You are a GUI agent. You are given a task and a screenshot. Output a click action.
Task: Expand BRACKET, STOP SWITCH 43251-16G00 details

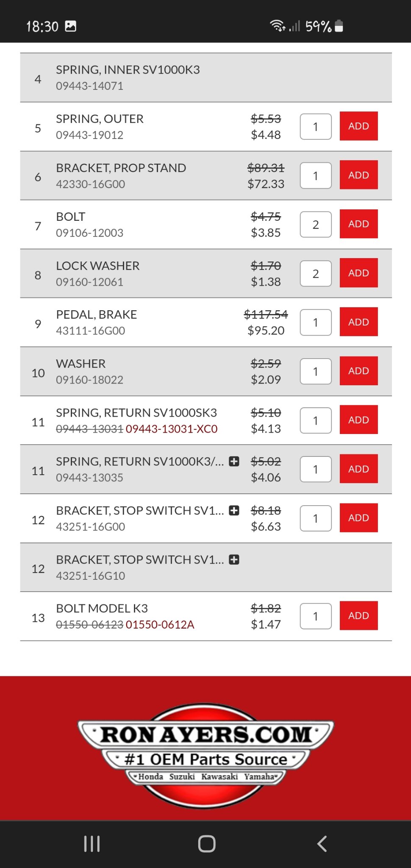234,511
